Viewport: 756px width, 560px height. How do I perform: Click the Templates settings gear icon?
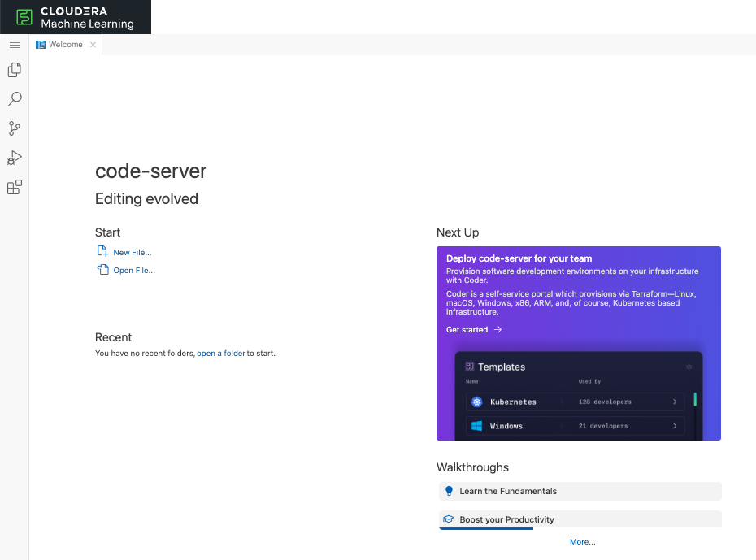[x=689, y=367]
